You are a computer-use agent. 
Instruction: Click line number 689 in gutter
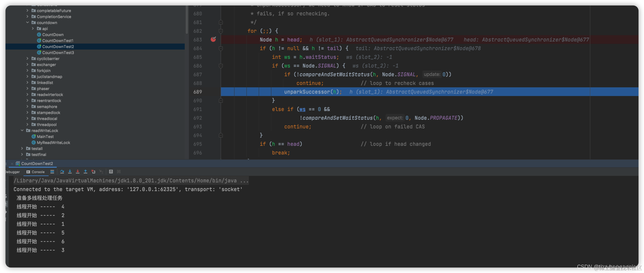[x=198, y=92]
